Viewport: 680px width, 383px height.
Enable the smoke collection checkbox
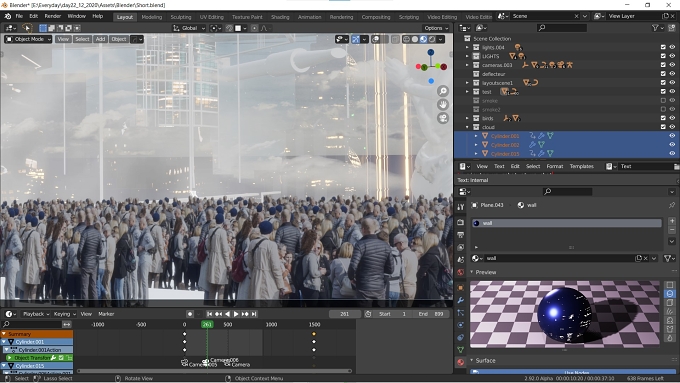663,100
